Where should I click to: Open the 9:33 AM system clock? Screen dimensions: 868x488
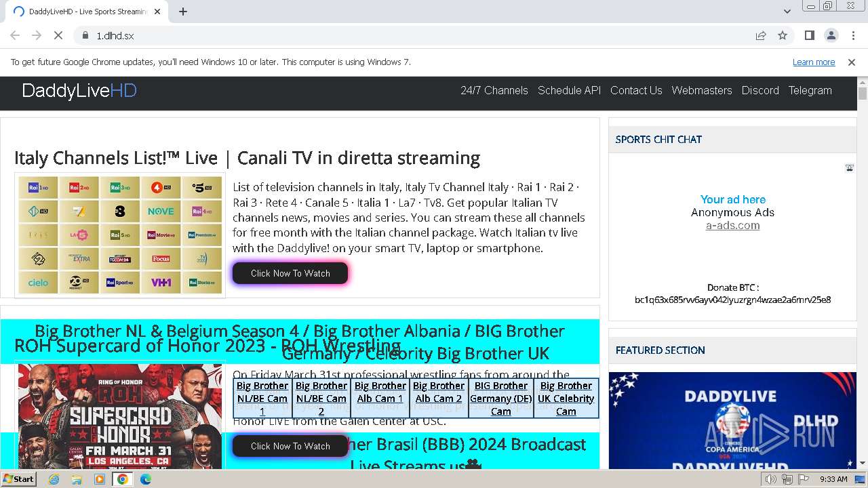point(833,479)
